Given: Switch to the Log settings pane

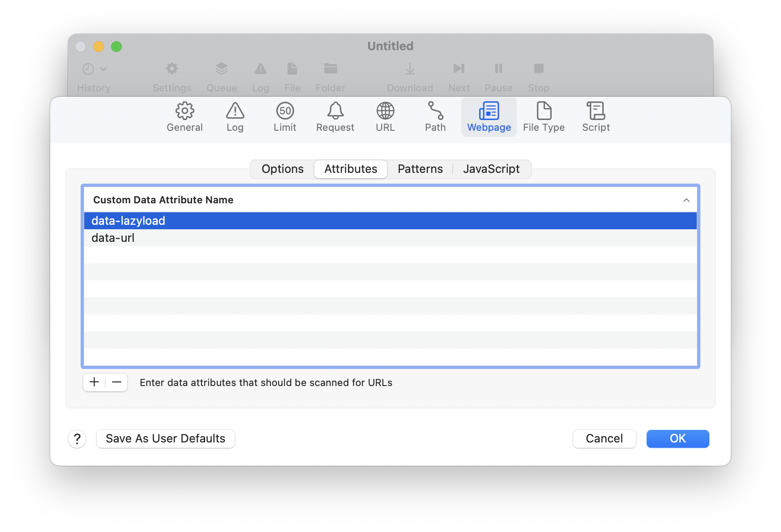Looking at the screenshot, I should pos(235,117).
